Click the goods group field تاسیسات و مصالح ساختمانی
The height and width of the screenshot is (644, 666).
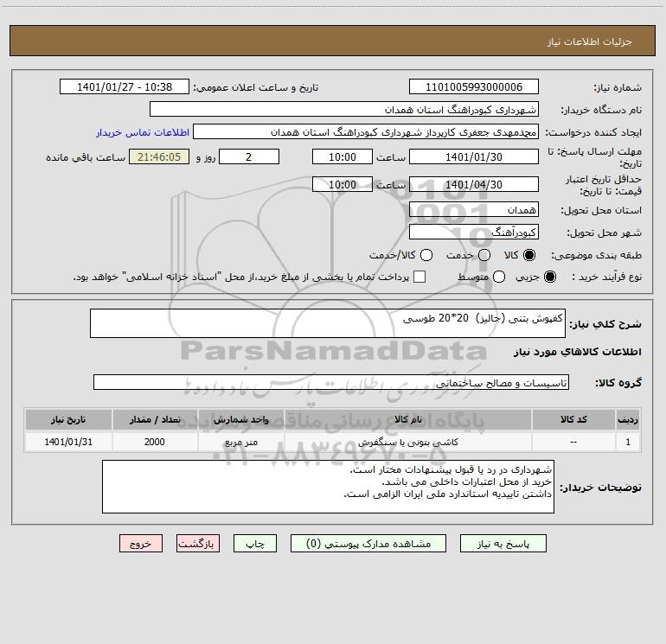tap(331, 382)
